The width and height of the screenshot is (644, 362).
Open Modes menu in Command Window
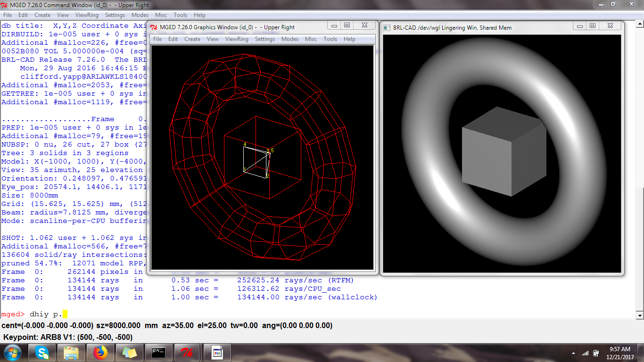(x=140, y=15)
